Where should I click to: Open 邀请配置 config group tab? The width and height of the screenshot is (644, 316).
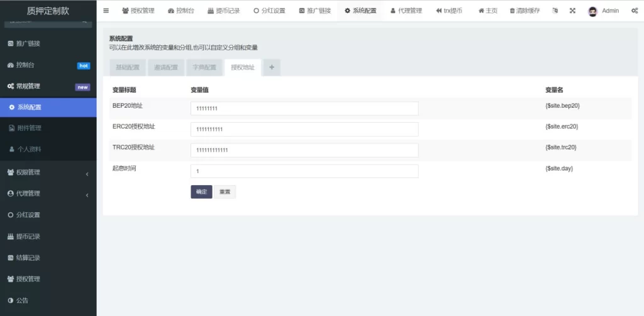click(166, 68)
